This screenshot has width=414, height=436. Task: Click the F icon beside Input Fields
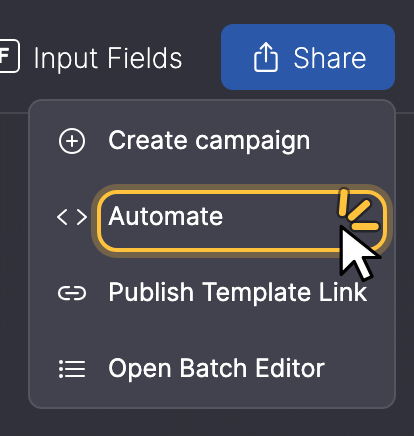(9, 56)
